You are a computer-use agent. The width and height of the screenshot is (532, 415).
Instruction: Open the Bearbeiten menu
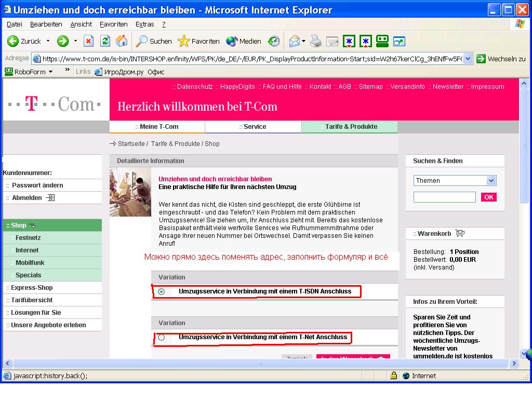click(x=46, y=24)
